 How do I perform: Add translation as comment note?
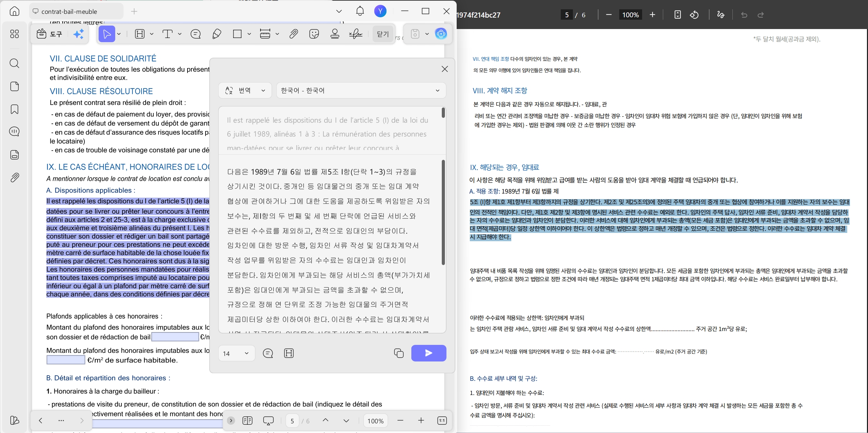click(268, 353)
